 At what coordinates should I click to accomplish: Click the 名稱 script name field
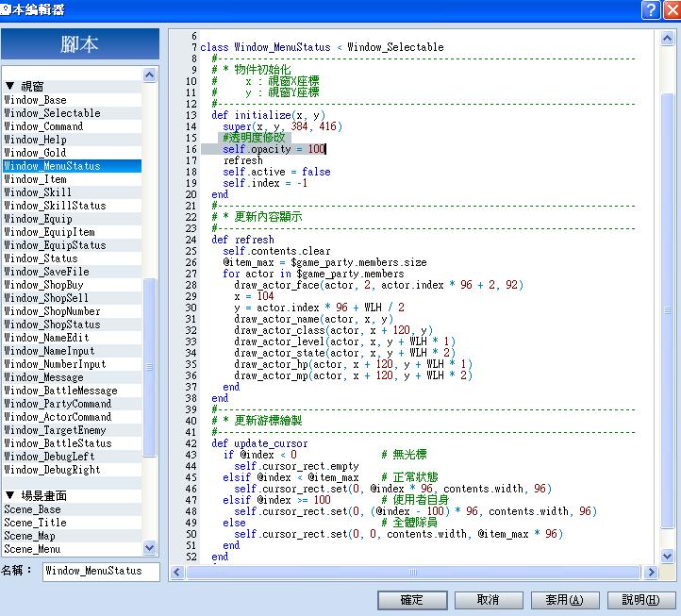[x=101, y=571]
